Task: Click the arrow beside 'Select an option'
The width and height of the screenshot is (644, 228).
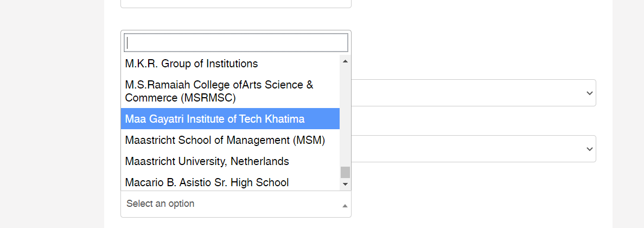Action: point(345,205)
